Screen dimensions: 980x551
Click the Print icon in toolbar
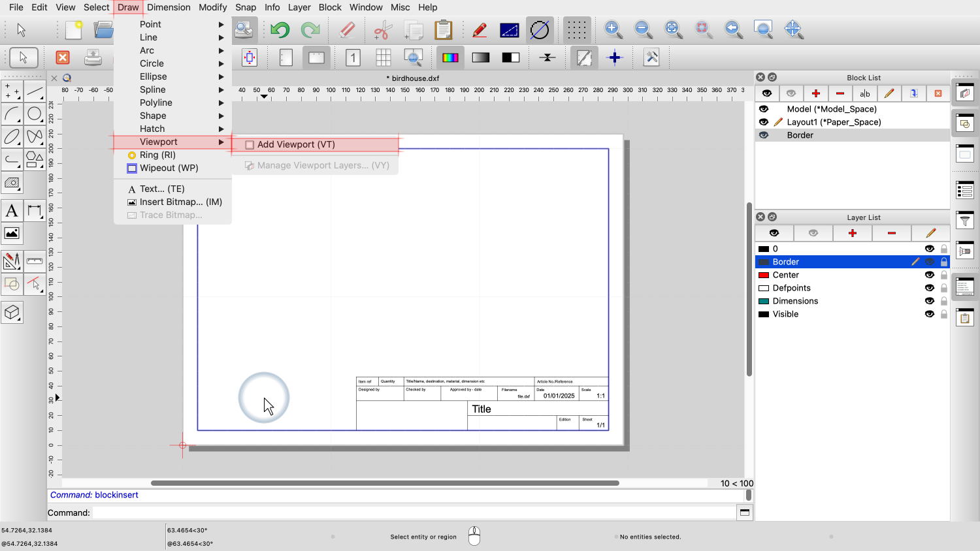(x=93, y=57)
